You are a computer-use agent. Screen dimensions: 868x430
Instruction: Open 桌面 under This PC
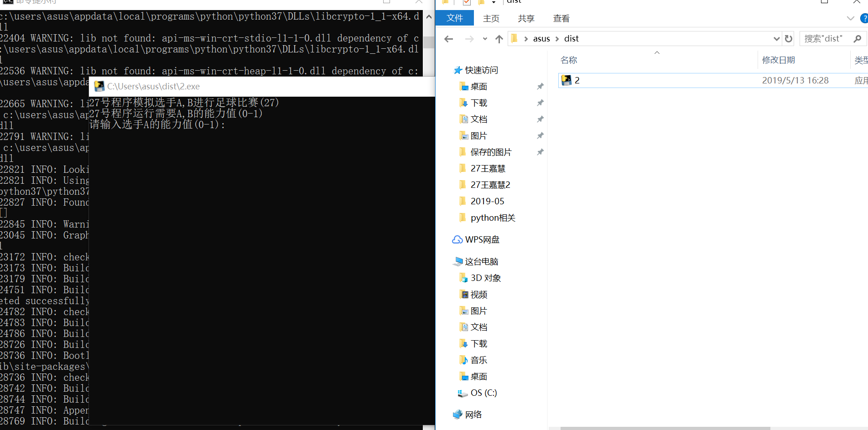[478, 377]
